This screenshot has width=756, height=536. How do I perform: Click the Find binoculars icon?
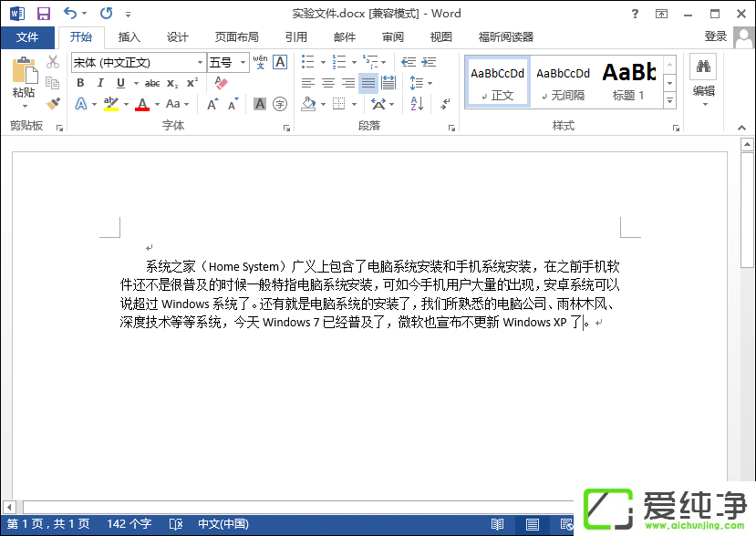[x=703, y=67]
